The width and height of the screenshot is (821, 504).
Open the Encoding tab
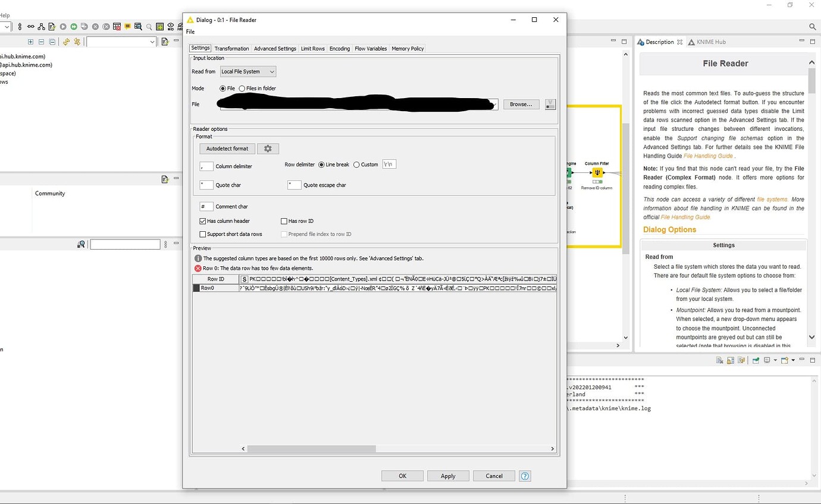point(339,48)
